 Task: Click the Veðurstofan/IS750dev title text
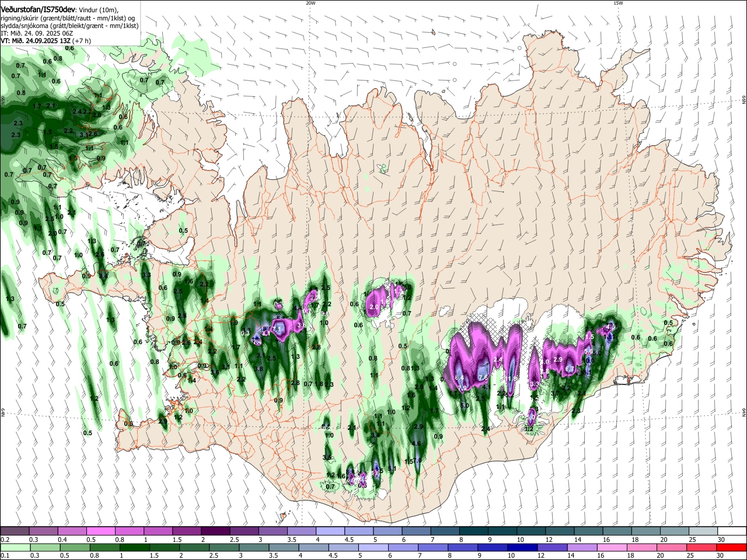pyautogui.click(x=38, y=9)
